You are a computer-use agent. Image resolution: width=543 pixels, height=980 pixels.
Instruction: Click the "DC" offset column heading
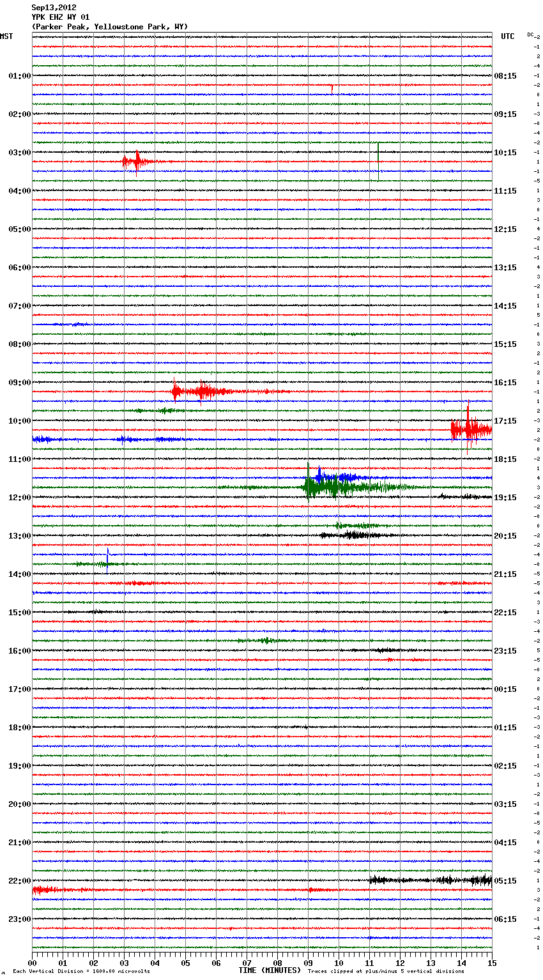tap(530, 34)
